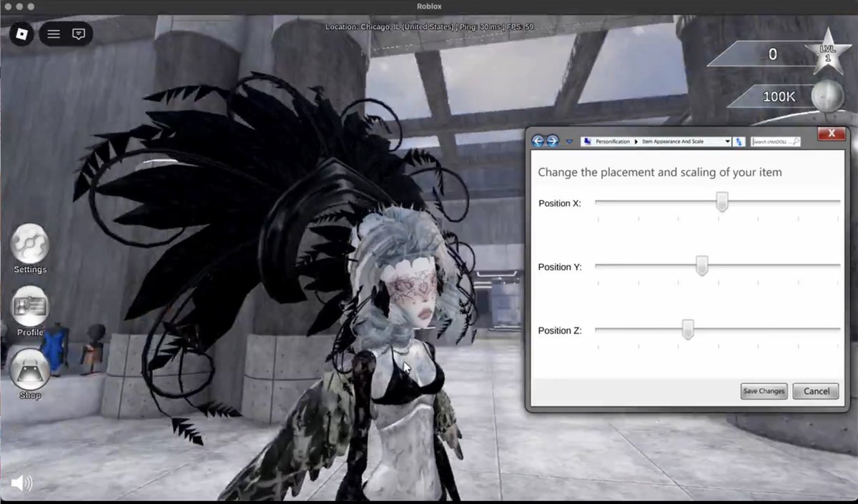Click the refresh arrows icon in dialog
This screenshot has width=858, height=504.
point(739,142)
